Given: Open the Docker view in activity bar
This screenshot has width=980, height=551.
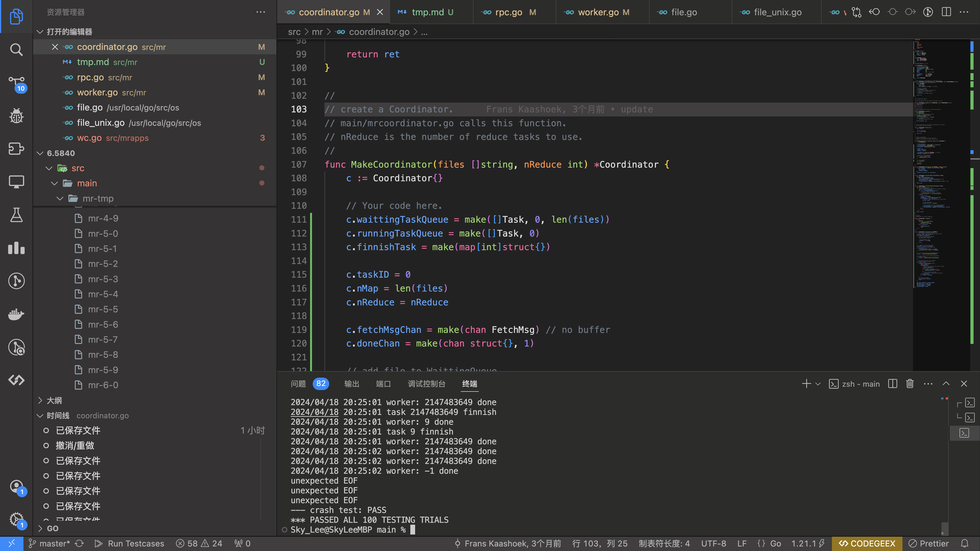Looking at the screenshot, I should tap(16, 314).
